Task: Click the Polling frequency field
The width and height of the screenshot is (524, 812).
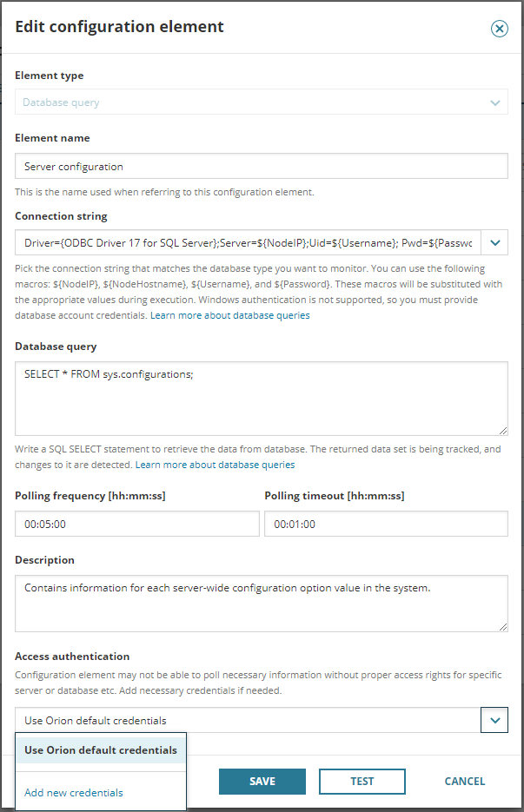Action: tap(137, 524)
